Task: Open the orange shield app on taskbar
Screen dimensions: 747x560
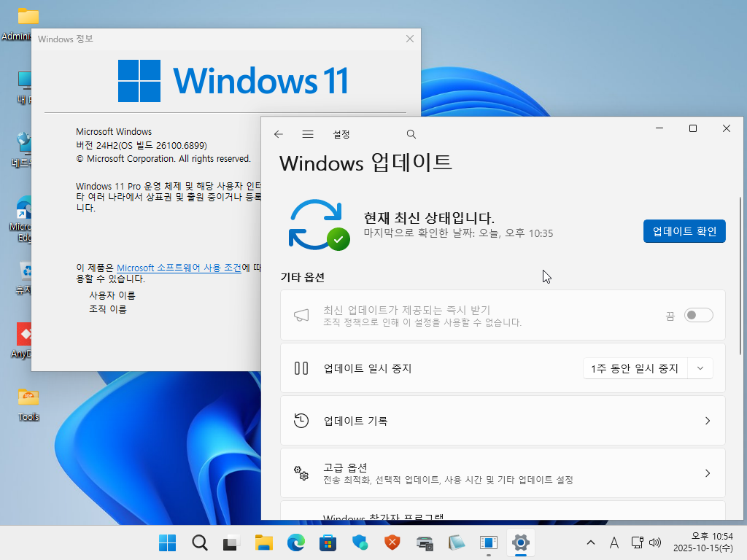Action: click(392, 542)
